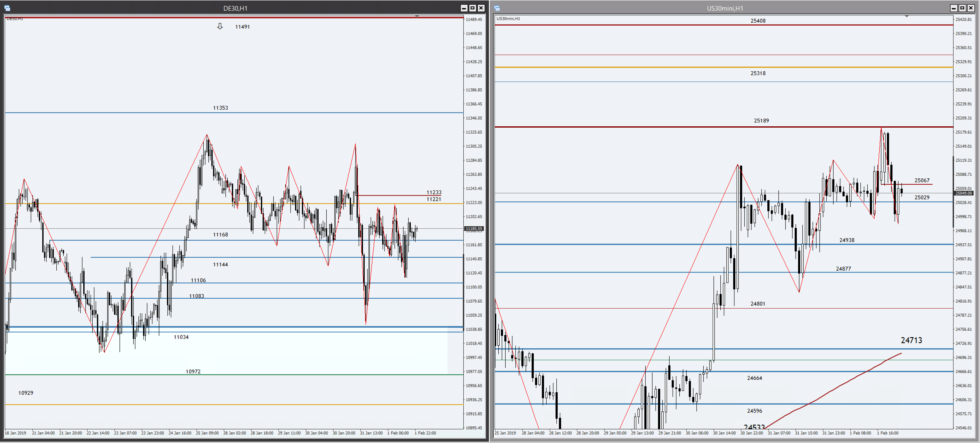Select the 25067 label
980x443 pixels.
(x=922, y=181)
